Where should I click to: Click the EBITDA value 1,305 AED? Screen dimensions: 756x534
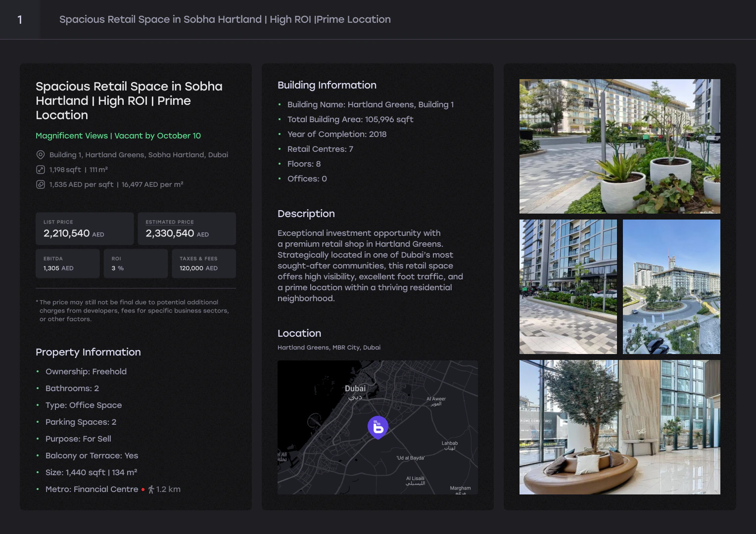click(x=58, y=268)
